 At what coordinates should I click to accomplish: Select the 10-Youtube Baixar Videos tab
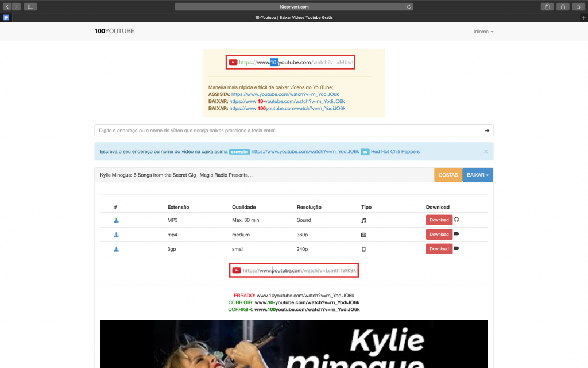tap(294, 17)
